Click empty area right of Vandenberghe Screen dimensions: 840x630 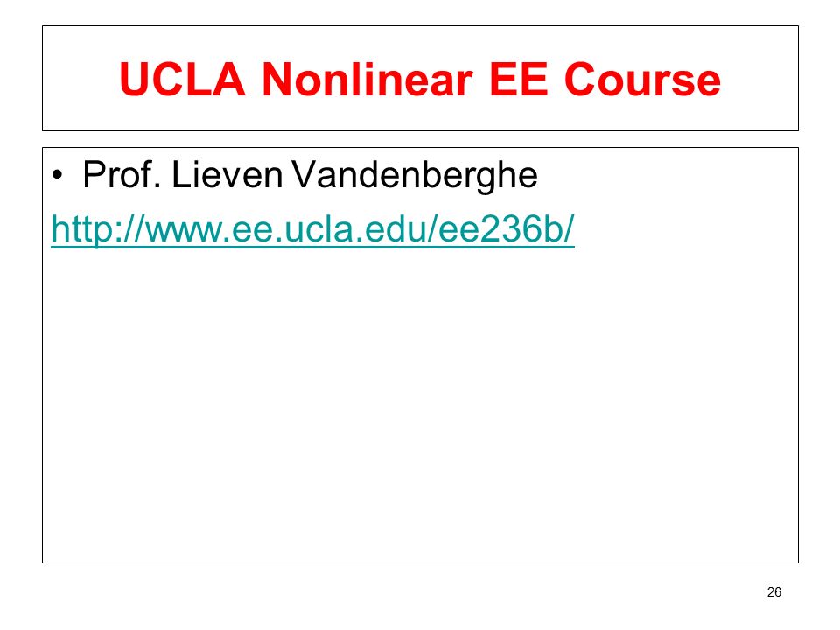pos(667,175)
